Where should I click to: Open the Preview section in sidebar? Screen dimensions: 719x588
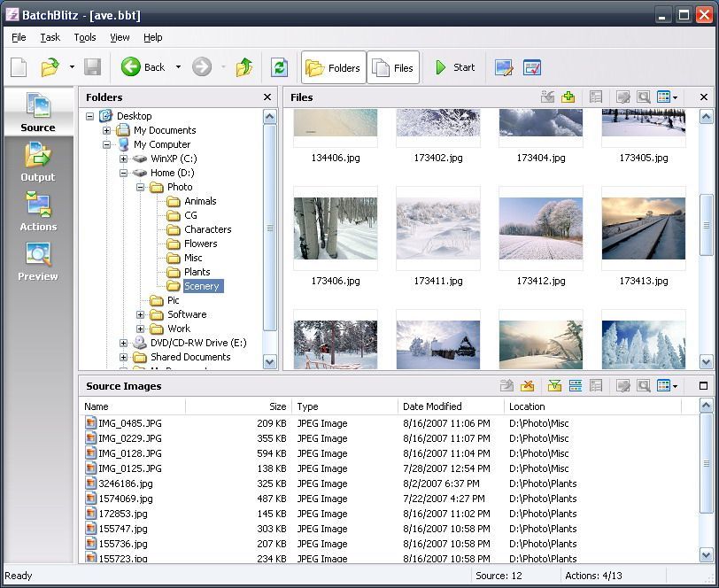point(38,260)
